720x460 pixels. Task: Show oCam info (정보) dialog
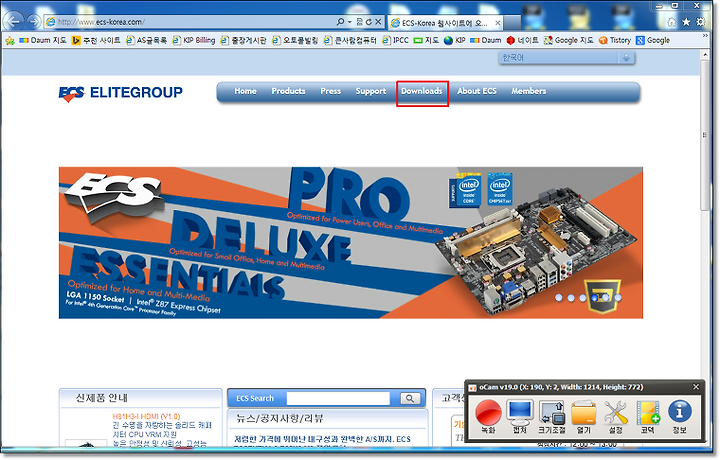tap(680, 416)
